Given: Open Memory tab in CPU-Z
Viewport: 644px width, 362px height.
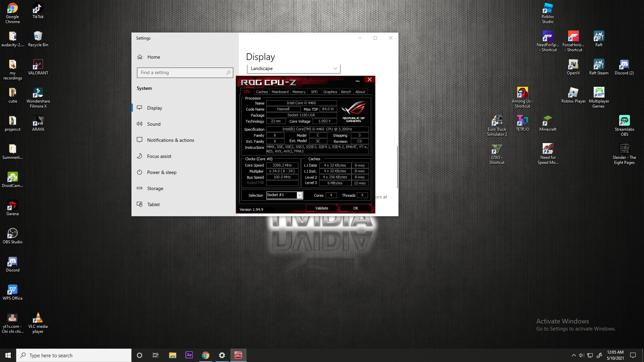Looking at the screenshot, I should 299,92.
